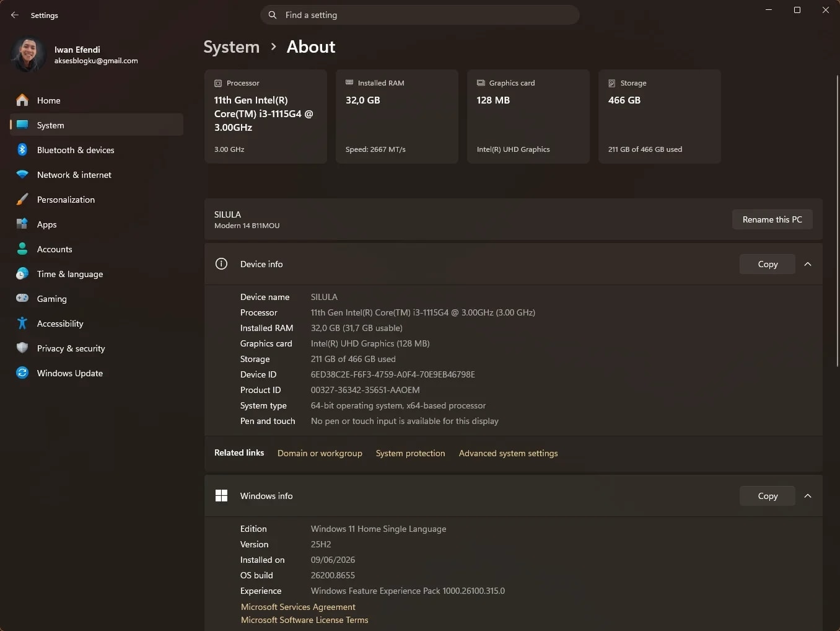Click the Version value 25H2
840x631 pixels.
321,544
